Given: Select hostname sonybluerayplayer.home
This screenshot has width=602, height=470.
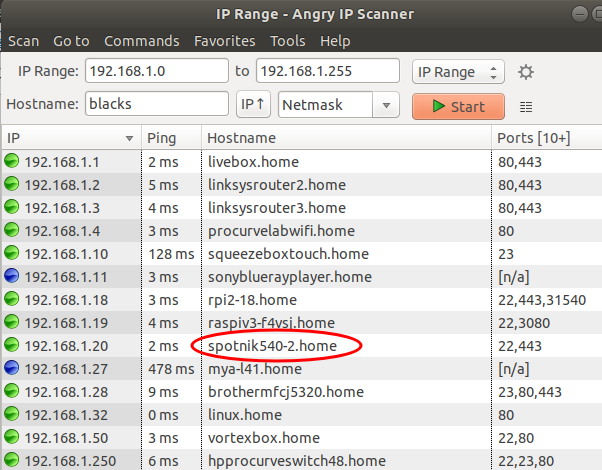Looking at the screenshot, I should (x=290, y=277).
